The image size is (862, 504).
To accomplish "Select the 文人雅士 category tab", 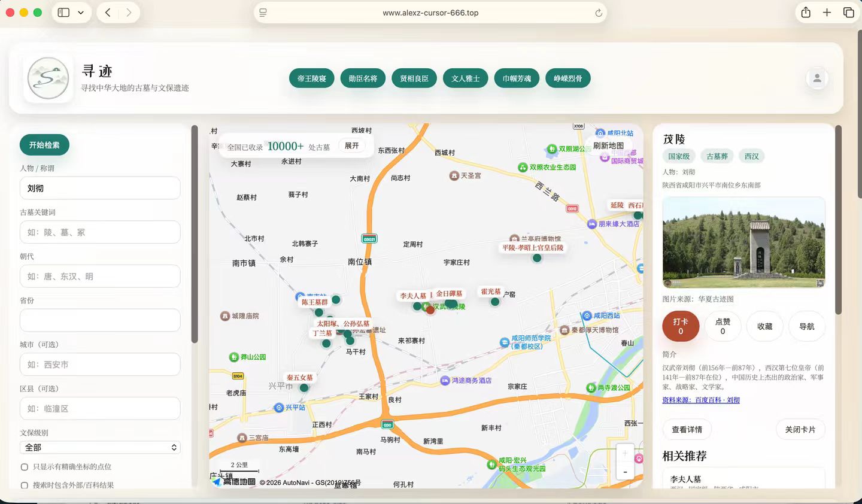I will [465, 78].
